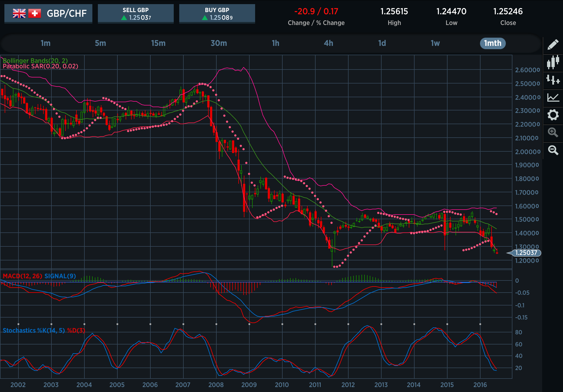This screenshot has height=392, width=563.
Task: Open the GBP/CHF pair selector
Action: point(48,13)
